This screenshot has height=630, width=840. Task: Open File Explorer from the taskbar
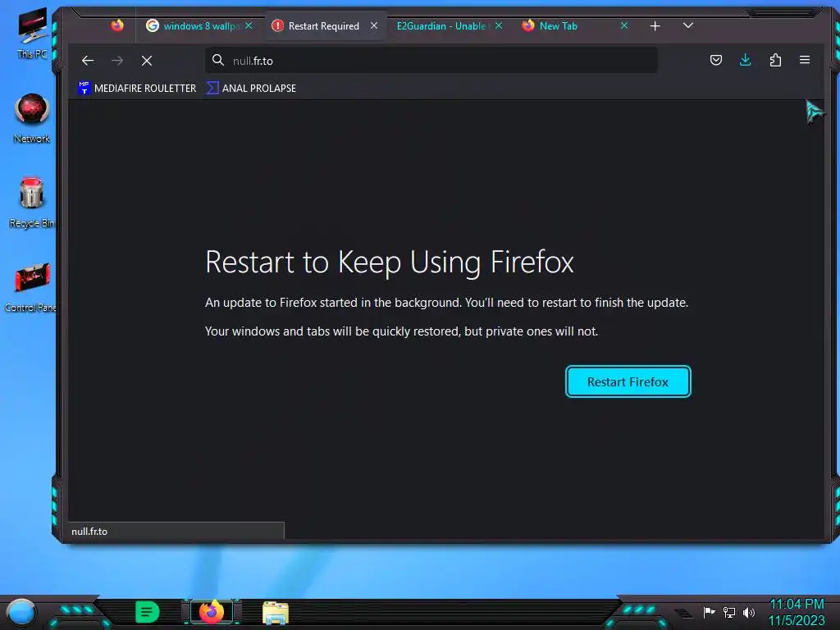click(276, 613)
